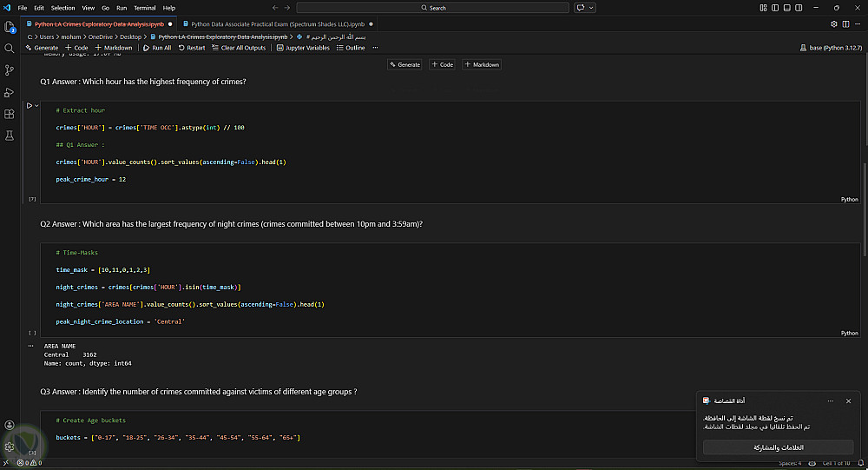868x470 pixels.
Task: Open the Copilot chat dropdown arrow
Action: point(592,7)
